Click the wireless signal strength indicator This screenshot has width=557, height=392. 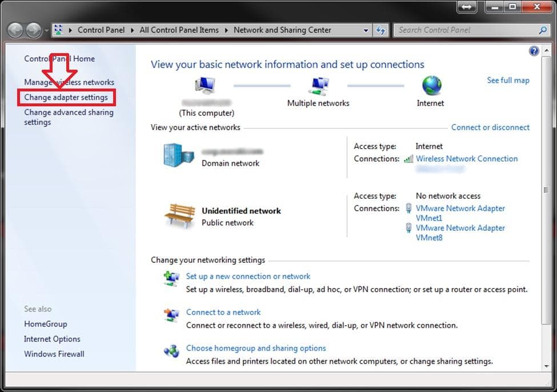[410, 159]
